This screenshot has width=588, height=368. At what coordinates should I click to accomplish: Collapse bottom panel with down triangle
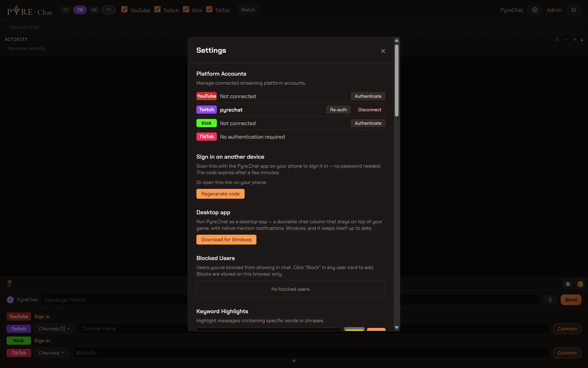[x=294, y=361]
